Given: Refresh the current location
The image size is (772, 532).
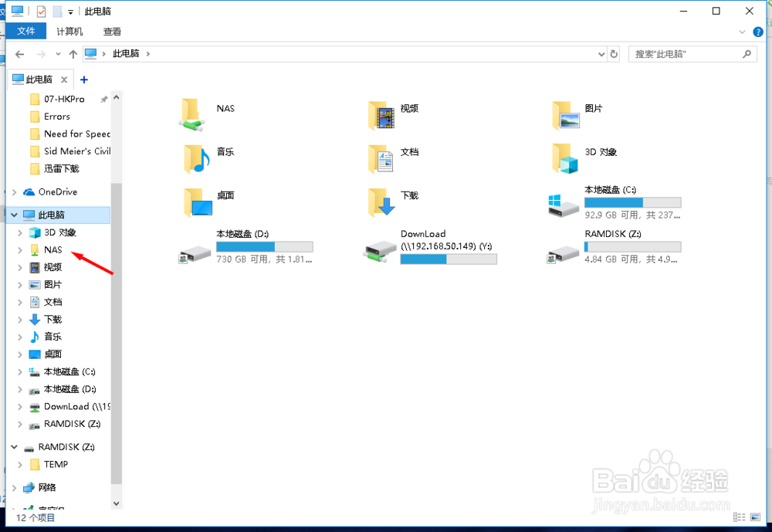Looking at the screenshot, I should pyautogui.click(x=614, y=54).
